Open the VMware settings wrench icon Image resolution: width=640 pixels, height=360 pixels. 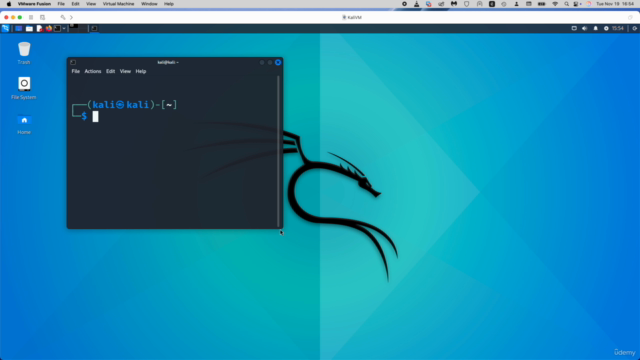click(62, 17)
